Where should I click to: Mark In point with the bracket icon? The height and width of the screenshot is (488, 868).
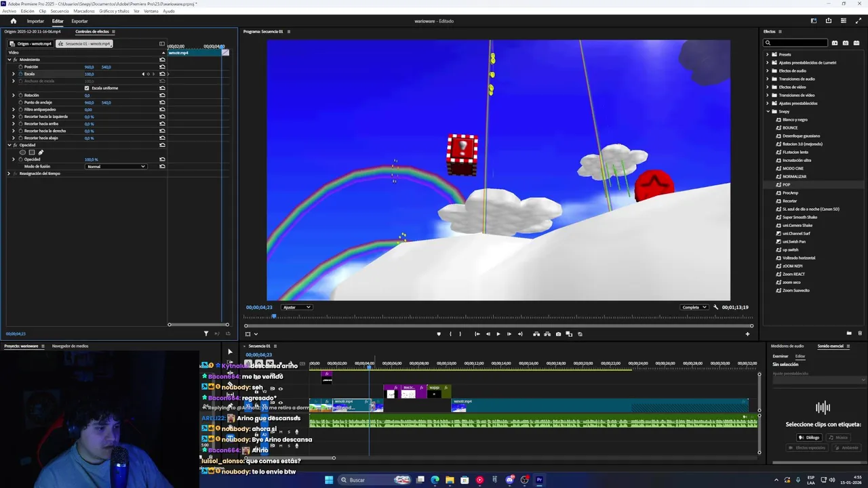pos(450,333)
